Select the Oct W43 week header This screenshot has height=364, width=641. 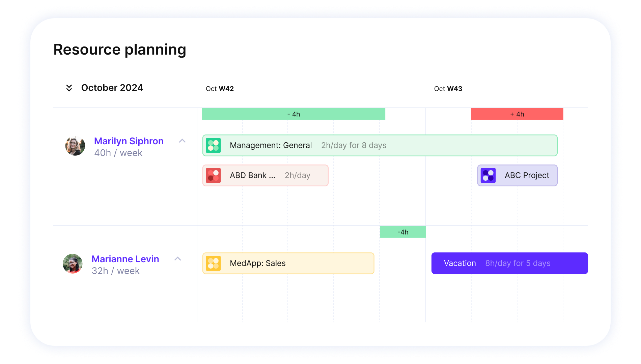click(x=448, y=89)
